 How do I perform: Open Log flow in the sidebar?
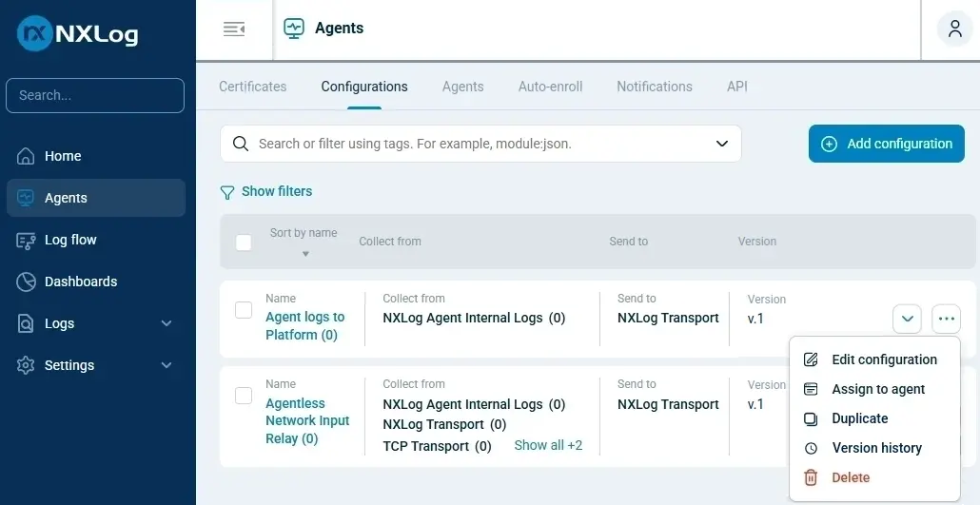(96, 240)
